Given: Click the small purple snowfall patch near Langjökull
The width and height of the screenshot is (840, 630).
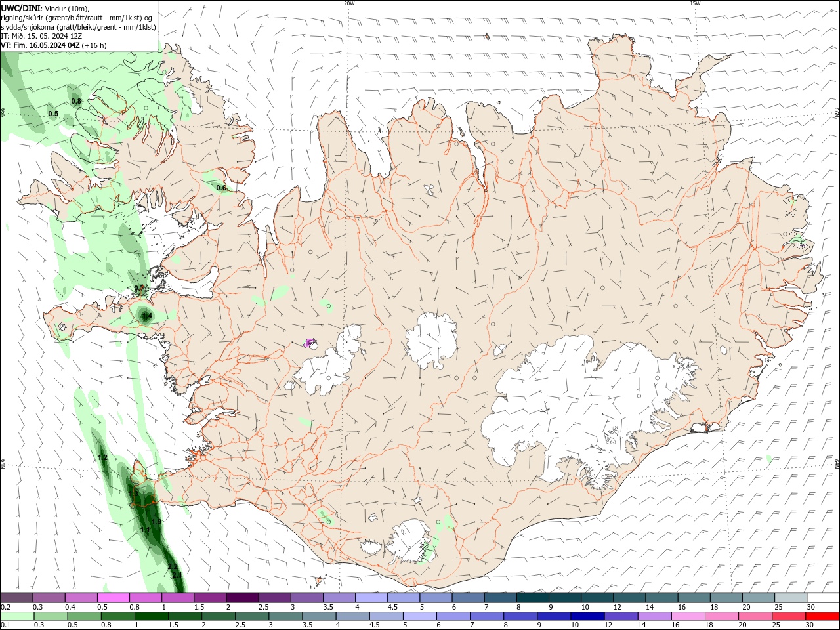Looking at the screenshot, I should [x=310, y=342].
